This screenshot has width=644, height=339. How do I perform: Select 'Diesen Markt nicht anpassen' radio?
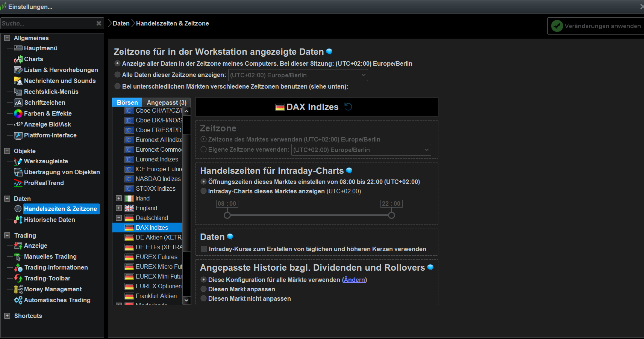(x=204, y=298)
